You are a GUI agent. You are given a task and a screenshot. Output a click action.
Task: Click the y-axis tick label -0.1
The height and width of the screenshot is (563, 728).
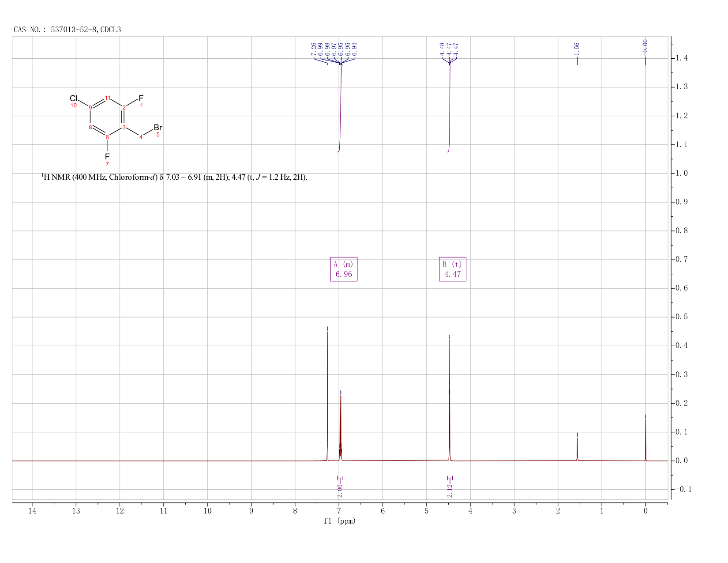pyautogui.click(x=683, y=489)
